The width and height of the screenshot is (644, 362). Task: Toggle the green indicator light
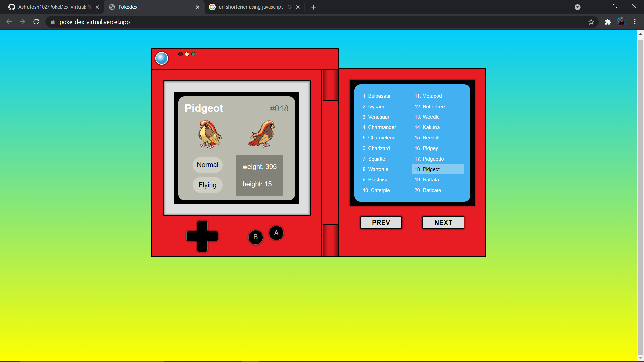pyautogui.click(x=193, y=54)
